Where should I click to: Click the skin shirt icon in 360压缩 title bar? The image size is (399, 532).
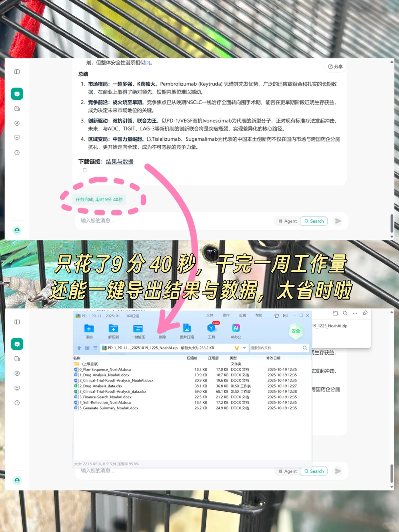[x=277, y=316]
